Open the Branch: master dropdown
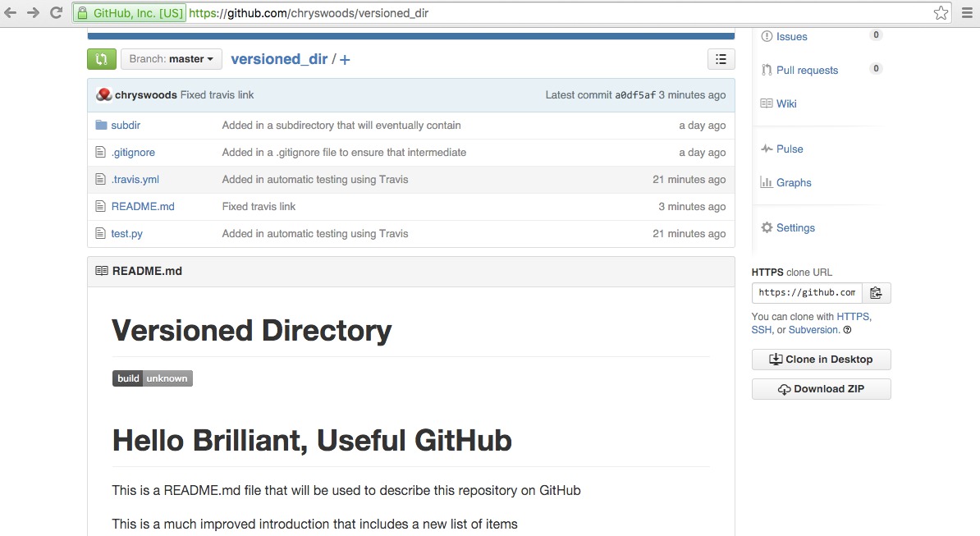The height and width of the screenshot is (536, 980). [x=171, y=58]
